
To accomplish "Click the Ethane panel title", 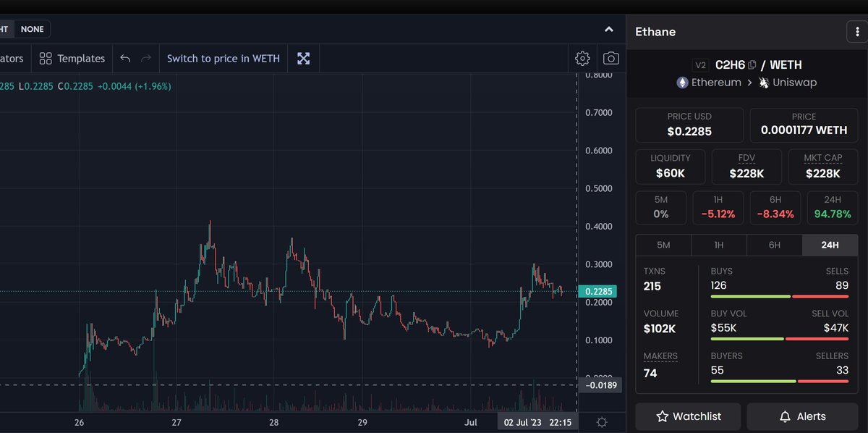I will pyautogui.click(x=655, y=32).
